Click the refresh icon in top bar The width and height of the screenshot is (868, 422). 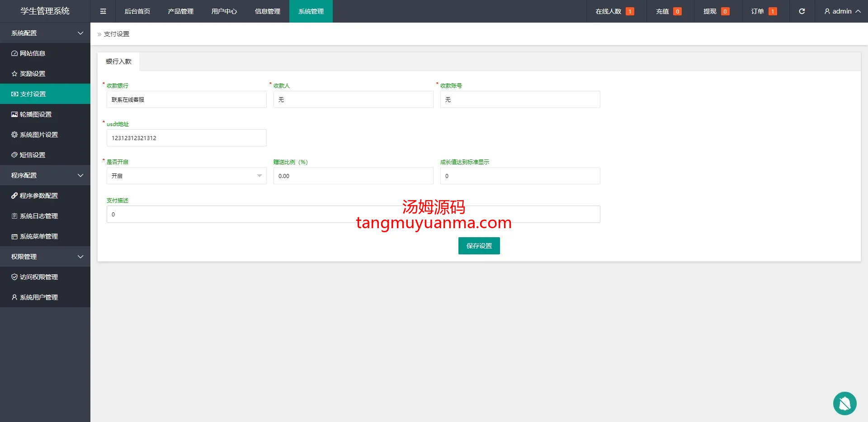[802, 11]
